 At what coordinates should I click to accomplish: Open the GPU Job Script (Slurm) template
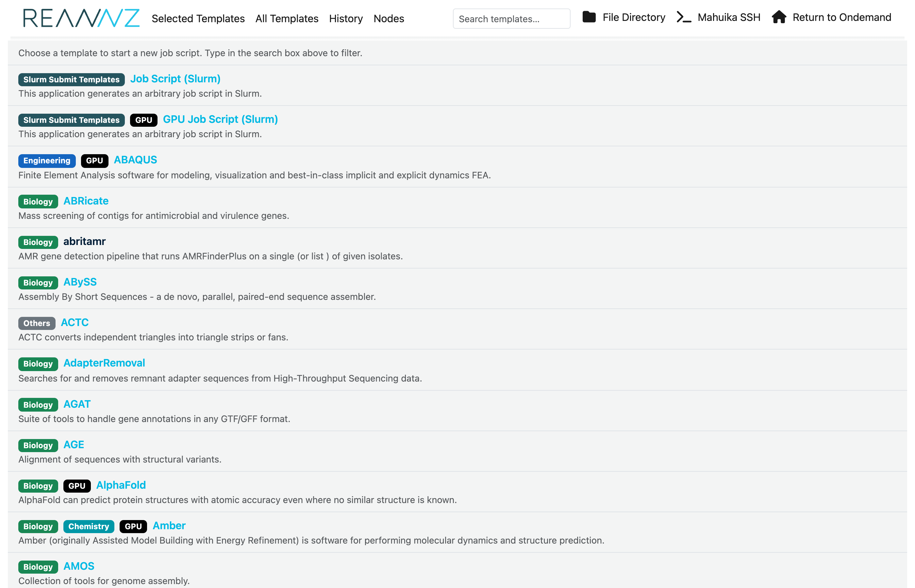[220, 119]
